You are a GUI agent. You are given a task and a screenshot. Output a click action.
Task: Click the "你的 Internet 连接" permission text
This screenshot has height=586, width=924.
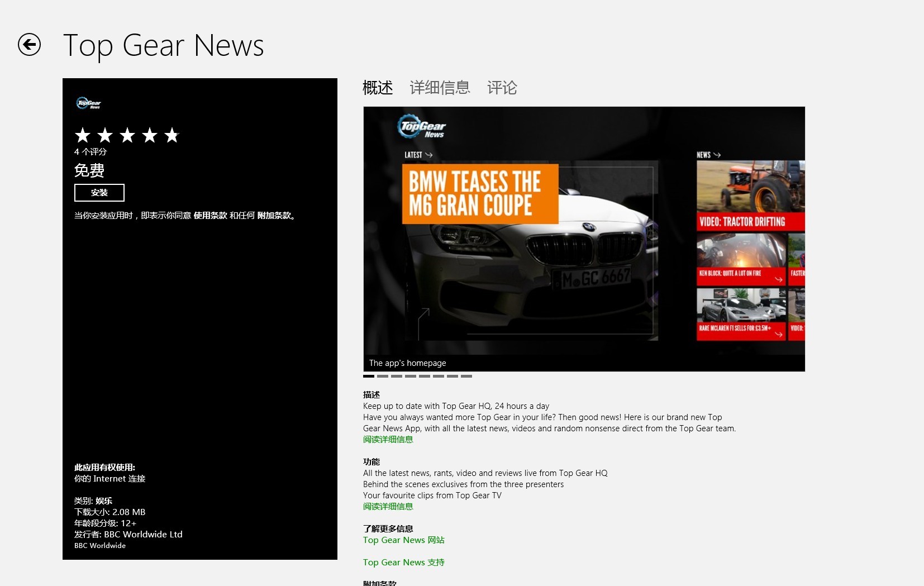110,479
